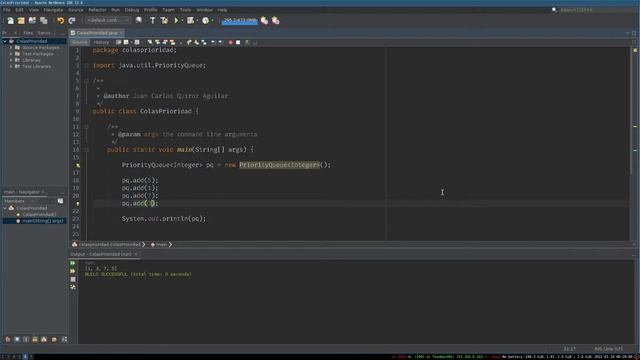Close the ColasPrioridad.java editor tab
Viewport: 640px width, 360px height.
[x=121, y=33]
